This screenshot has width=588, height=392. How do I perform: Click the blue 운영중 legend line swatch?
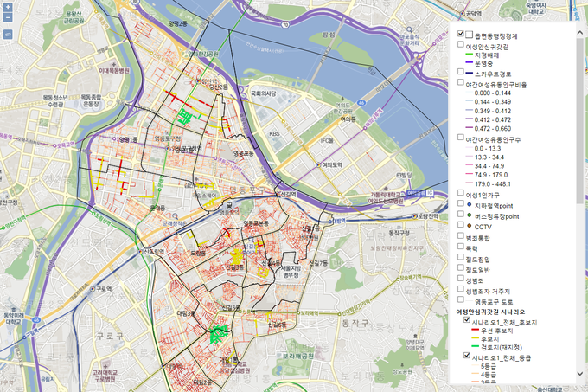tap(469, 62)
